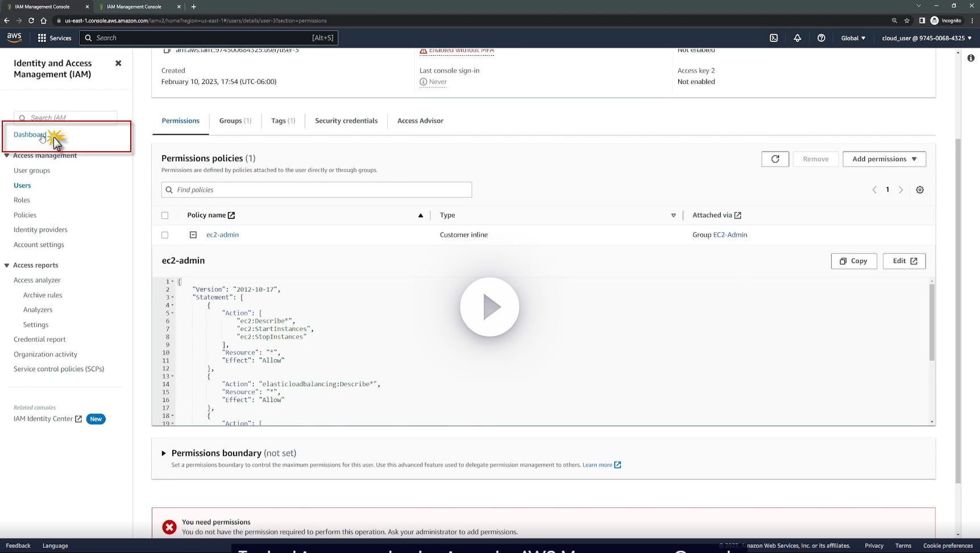Sort the Type column arrow
Viewport: 980px width, 553px height.
(674, 215)
